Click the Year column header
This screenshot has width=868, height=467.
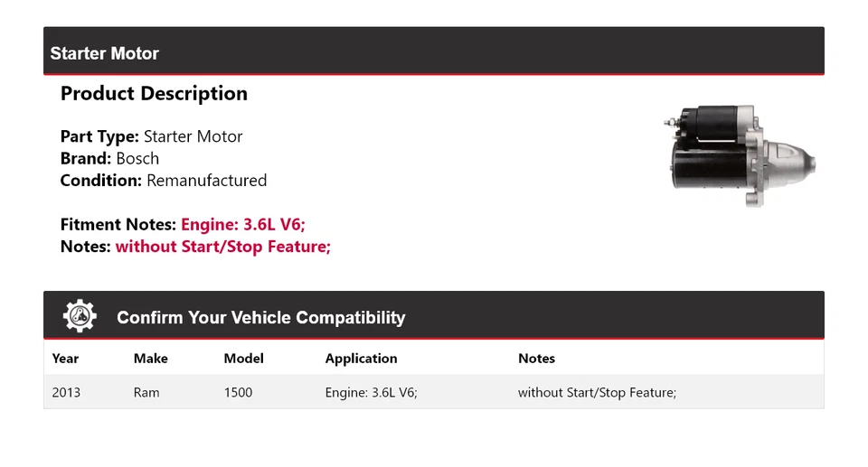pyautogui.click(x=65, y=359)
